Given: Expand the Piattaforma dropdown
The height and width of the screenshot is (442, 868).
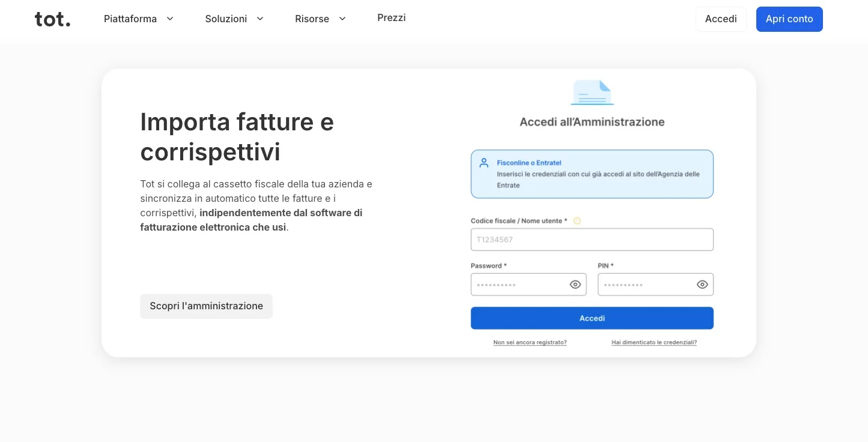Looking at the screenshot, I should pyautogui.click(x=139, y=19).
